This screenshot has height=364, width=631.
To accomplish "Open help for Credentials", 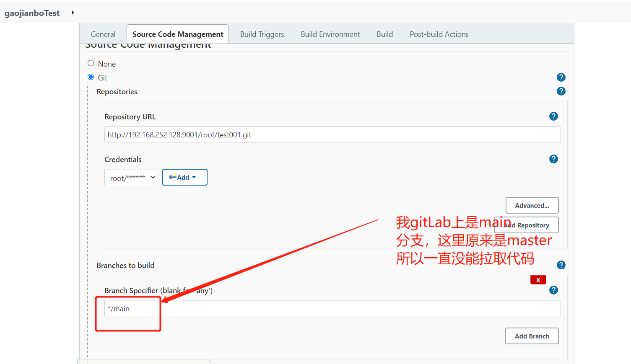I will pos(553,159).
